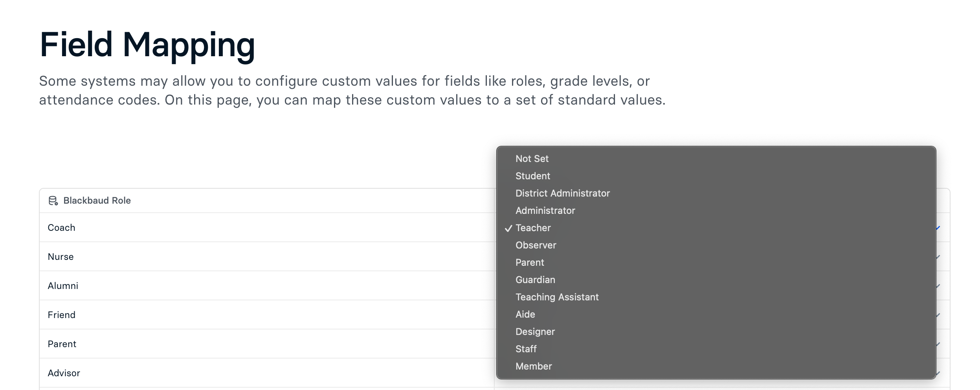
Task: Pick Aide from the role options
Action: (525, 315)
